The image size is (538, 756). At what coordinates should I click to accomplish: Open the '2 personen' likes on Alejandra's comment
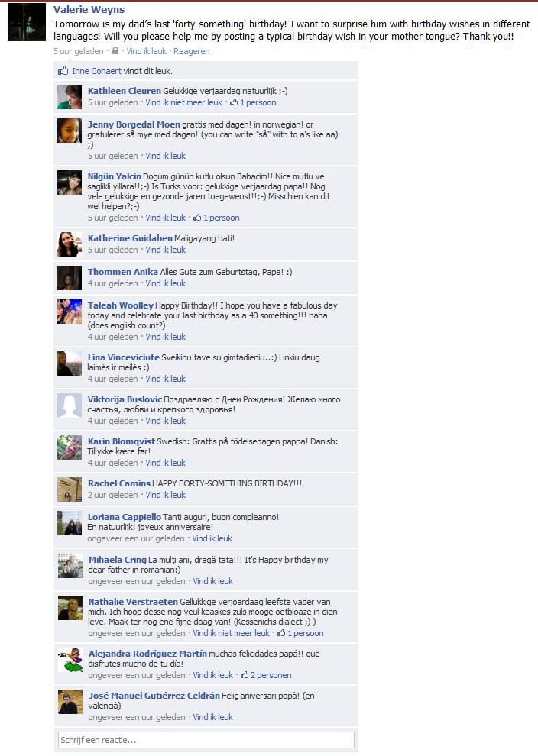click(266, 675)
